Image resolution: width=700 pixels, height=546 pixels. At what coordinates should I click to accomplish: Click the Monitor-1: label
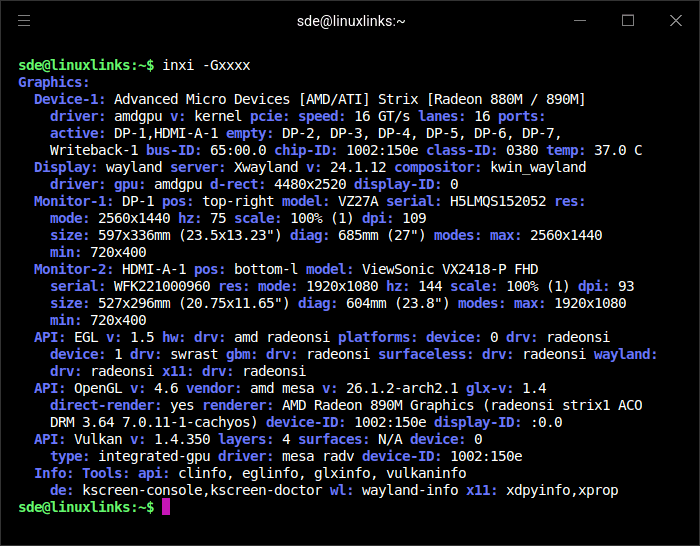coord(74,201)
